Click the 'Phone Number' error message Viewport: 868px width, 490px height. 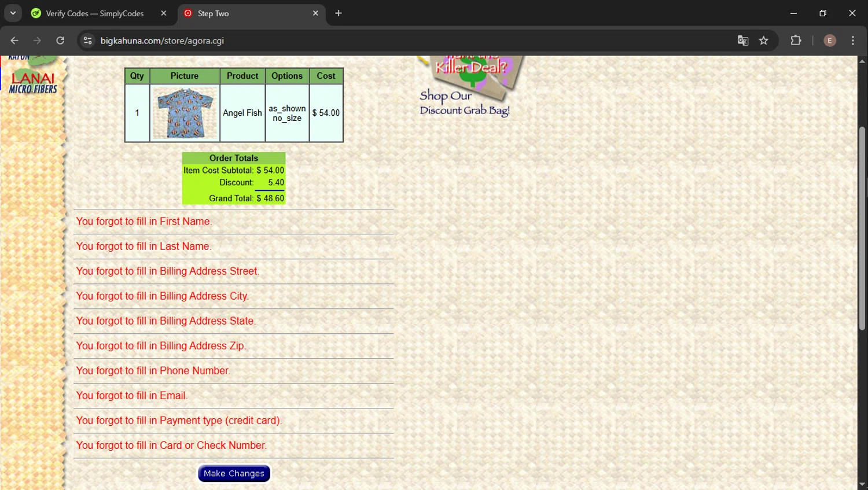click(153, 371)
